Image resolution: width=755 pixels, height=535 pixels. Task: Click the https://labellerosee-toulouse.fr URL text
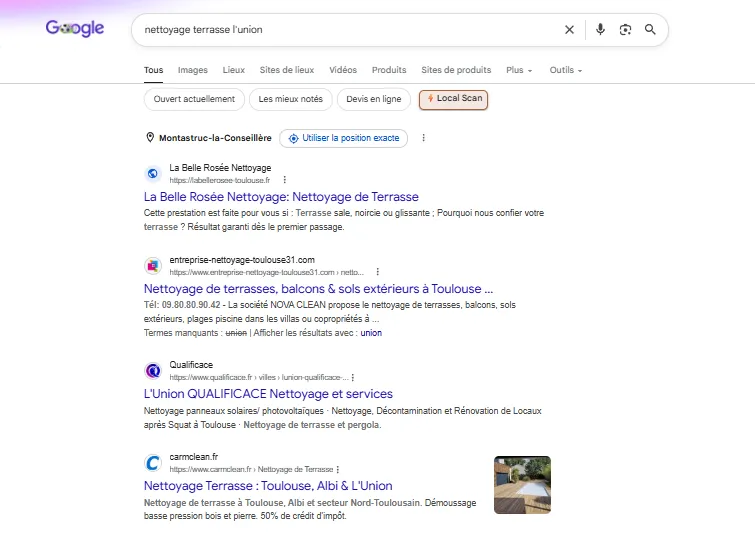[x=220, y=180]
